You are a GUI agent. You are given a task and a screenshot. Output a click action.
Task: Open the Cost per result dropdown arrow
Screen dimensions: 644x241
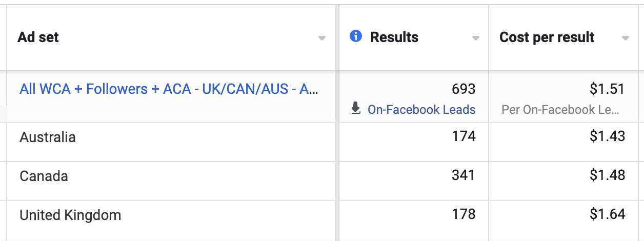click(626, 38)
